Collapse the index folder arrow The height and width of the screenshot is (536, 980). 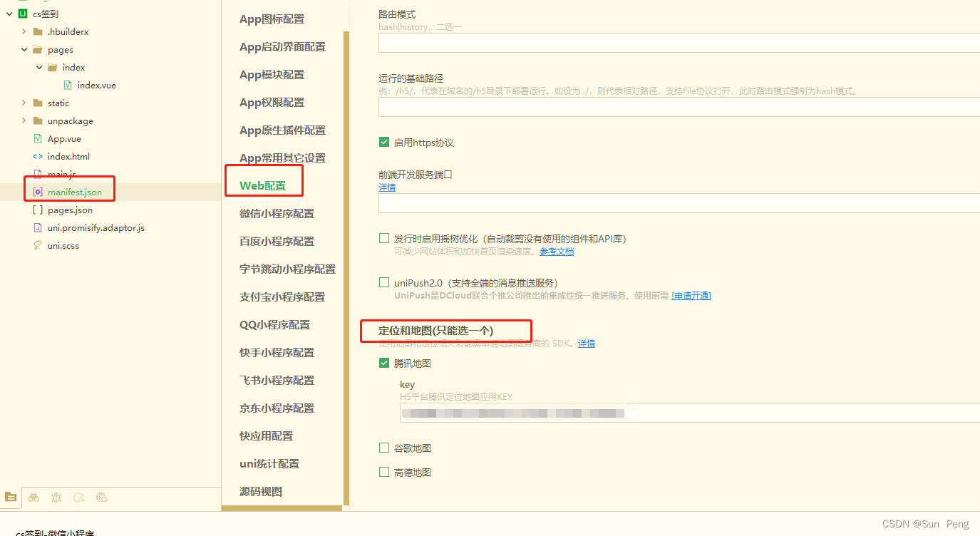click(38, 67)
